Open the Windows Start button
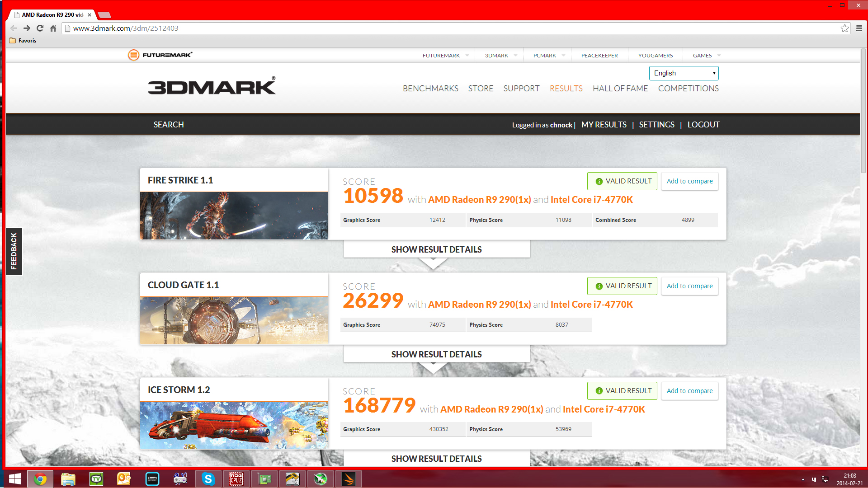Viewport: 868px width, 488px height. tap(14, 479)
